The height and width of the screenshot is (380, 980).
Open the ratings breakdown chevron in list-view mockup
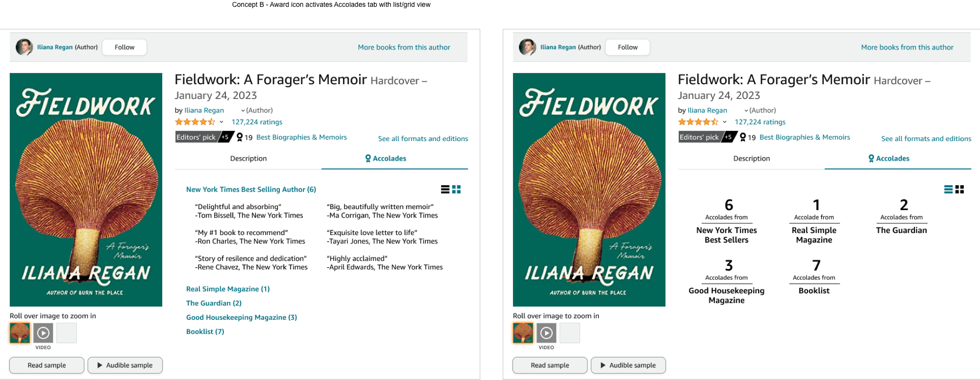(221, 122)
